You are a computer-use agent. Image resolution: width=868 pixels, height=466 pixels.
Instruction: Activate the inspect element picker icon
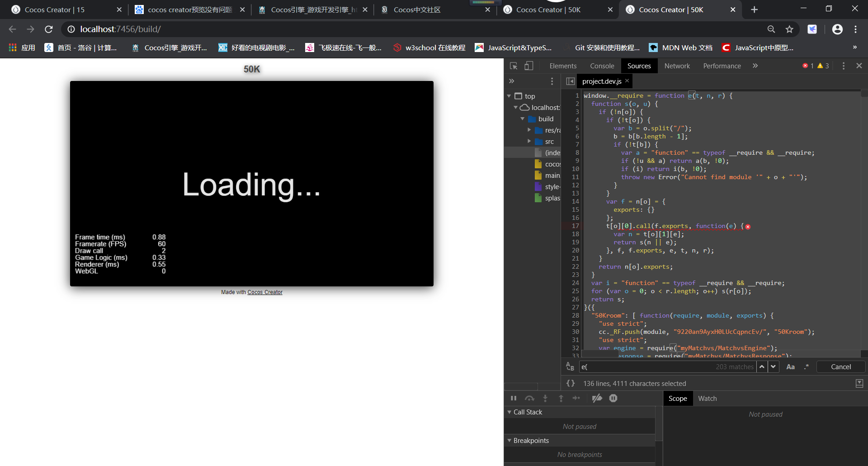pos(514,66)
